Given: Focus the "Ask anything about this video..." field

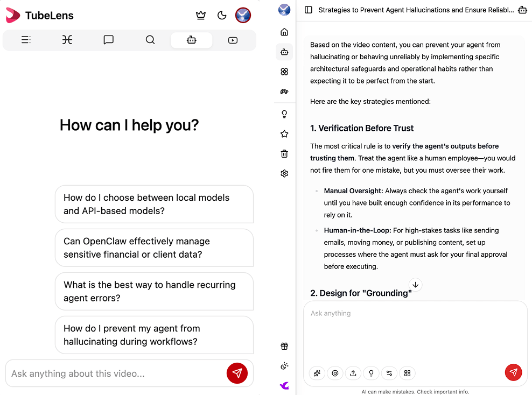Looking at the screenshot, I should [x=116, y=373].
